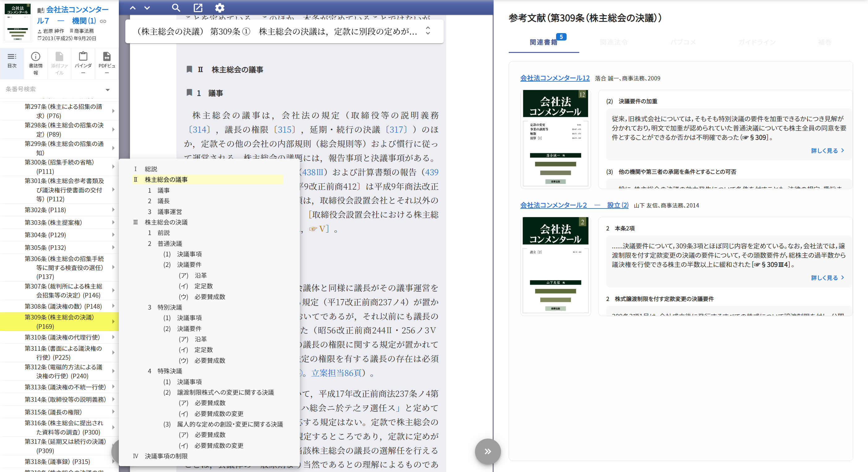Open the search magnifier in viewer toolbar
This screenshot has width=868, height=472.
click(176, 7)
